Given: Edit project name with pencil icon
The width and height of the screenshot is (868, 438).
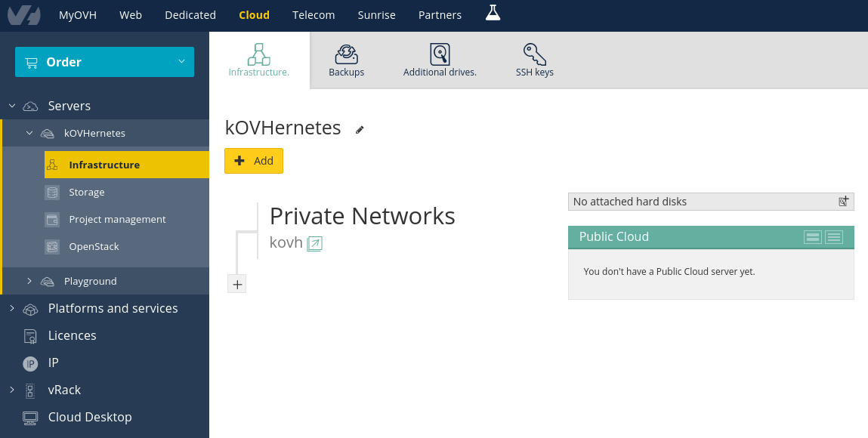Looking at the screenshot, I should coord(360,129).
